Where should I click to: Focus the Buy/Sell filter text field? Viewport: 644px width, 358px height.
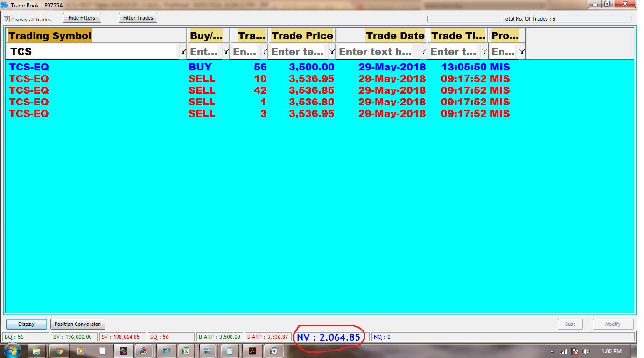[205, 51]
